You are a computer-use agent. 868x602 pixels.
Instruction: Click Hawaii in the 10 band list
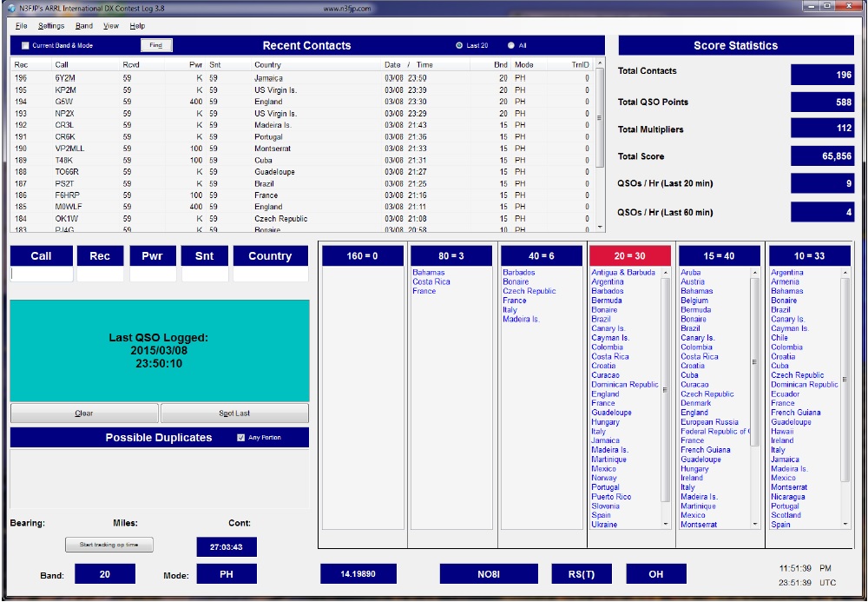(782, 431)
